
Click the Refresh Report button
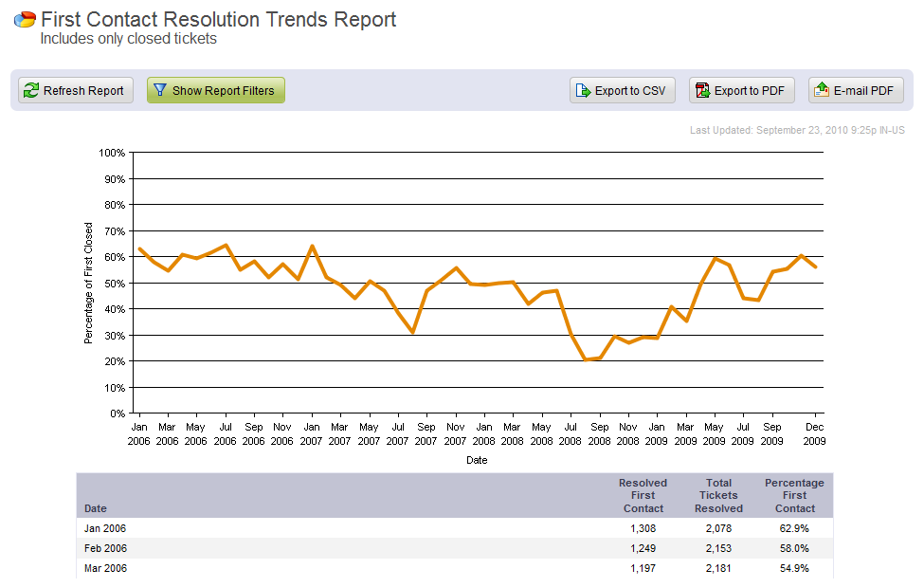(76, 90)
